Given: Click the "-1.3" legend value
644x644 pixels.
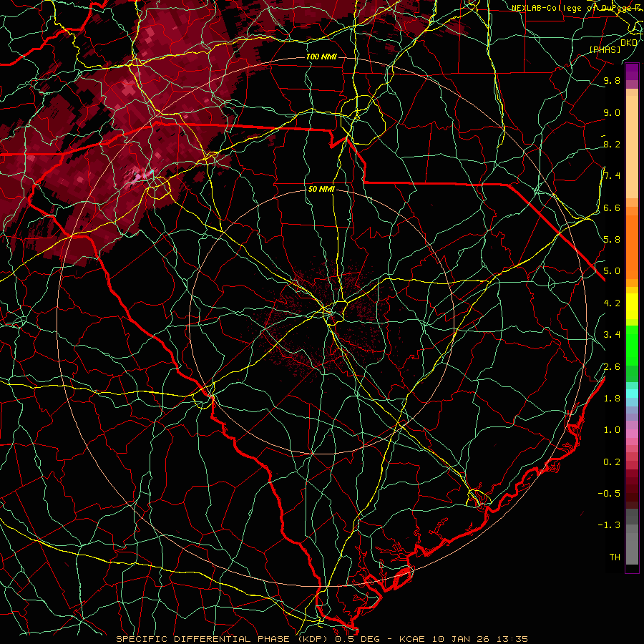Looking at the screenshot, I should point(609,525).
